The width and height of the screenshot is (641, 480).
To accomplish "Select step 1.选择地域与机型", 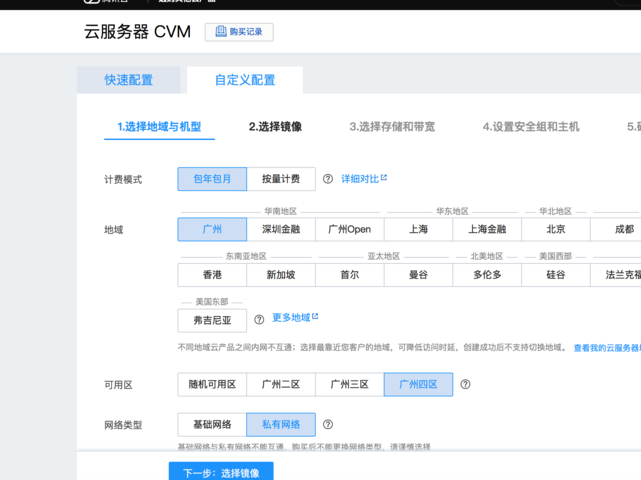I will (159, 127).
